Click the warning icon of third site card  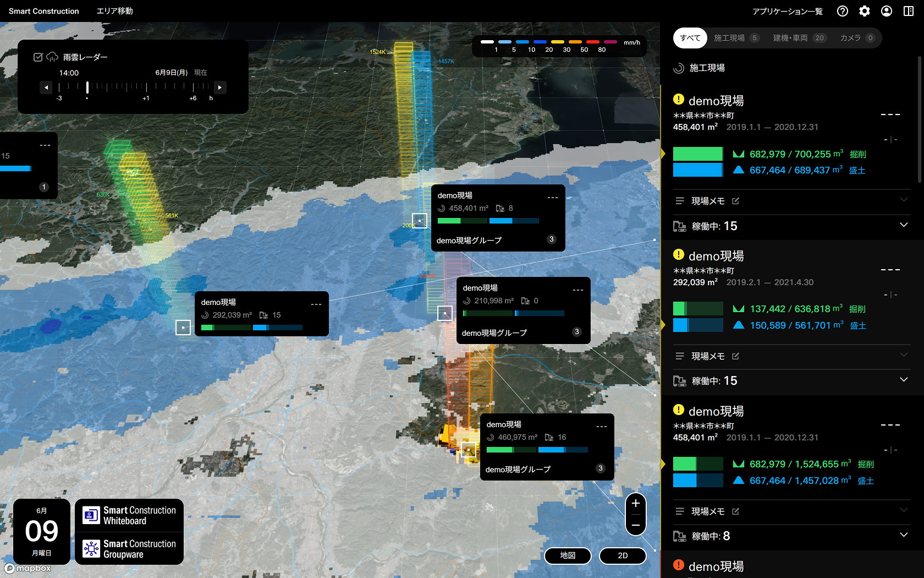(x=679, y=410)
